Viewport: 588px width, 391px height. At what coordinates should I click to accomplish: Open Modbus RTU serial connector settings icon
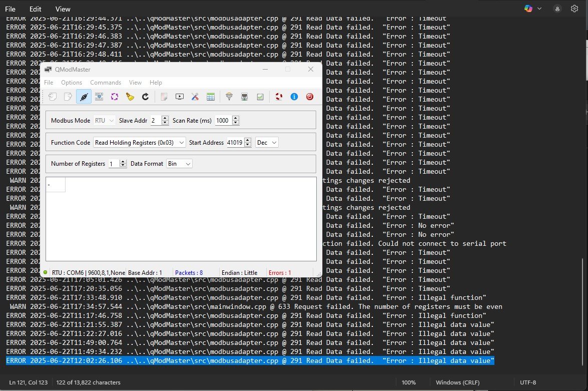pyautogui.click(x=229, y=97)
